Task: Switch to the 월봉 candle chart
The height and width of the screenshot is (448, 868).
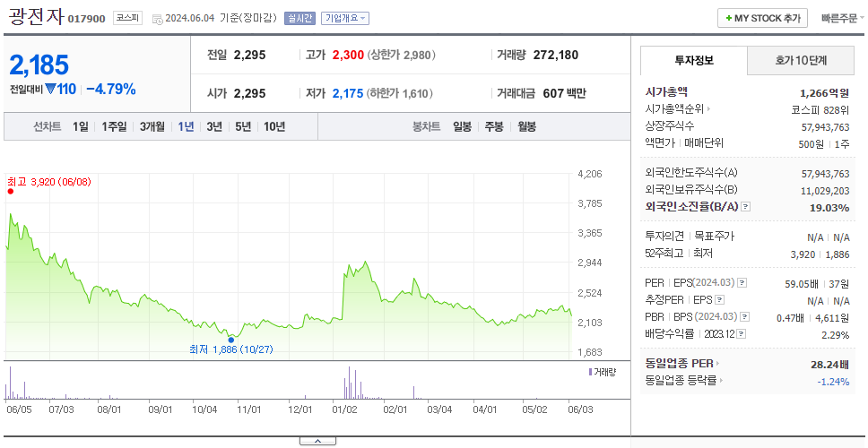Action: [x=527, y=126]
